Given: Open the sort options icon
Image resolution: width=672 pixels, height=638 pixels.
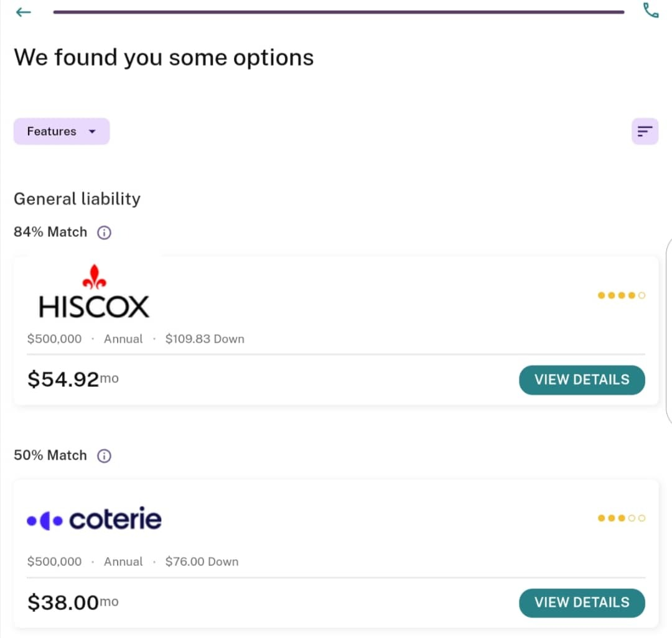Looking at the screenshot, I should [645, 131].
